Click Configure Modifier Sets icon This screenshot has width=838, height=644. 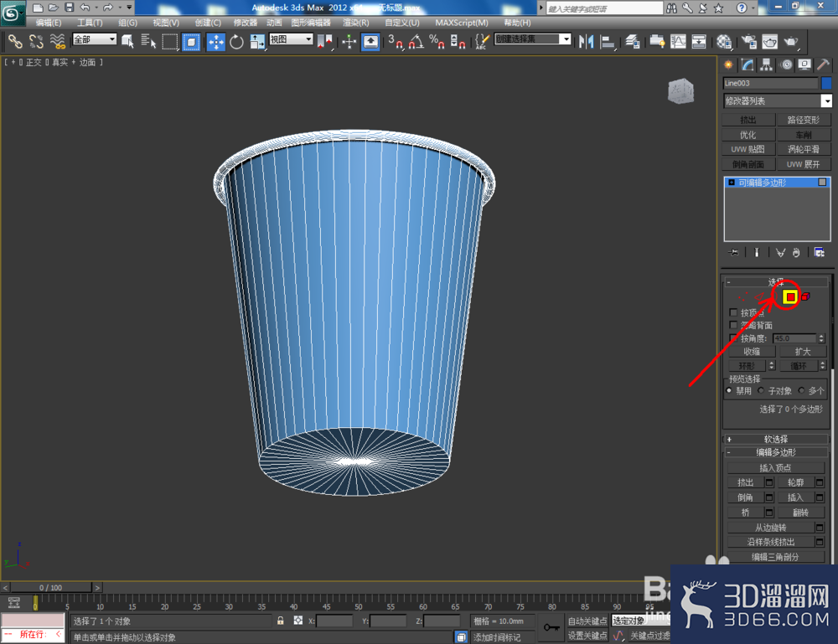(x=819, y=252)
